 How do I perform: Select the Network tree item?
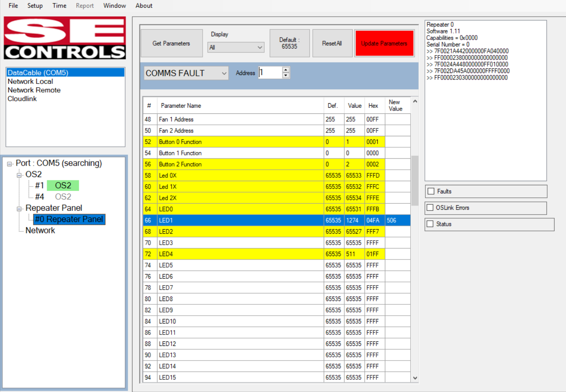(x=40, y=230)
